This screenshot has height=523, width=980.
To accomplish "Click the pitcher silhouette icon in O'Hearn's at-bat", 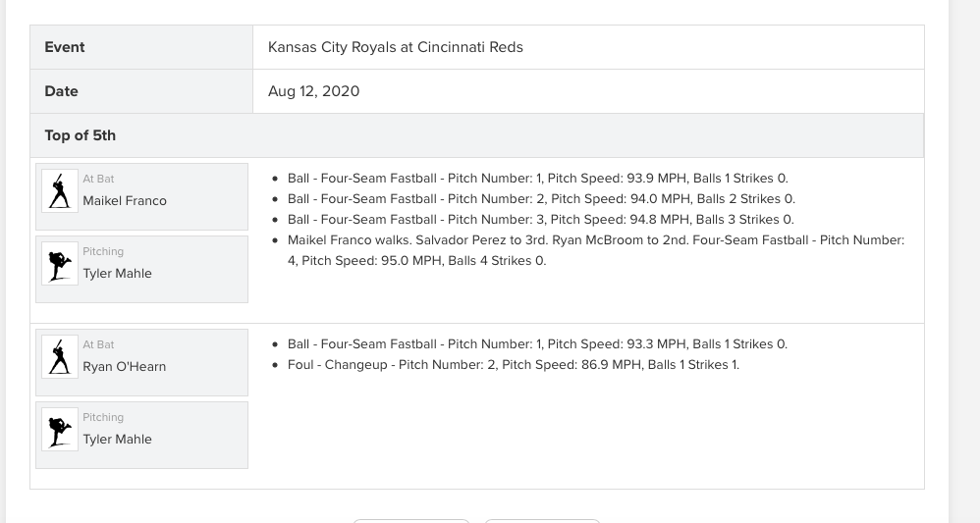I will (59, 429).
